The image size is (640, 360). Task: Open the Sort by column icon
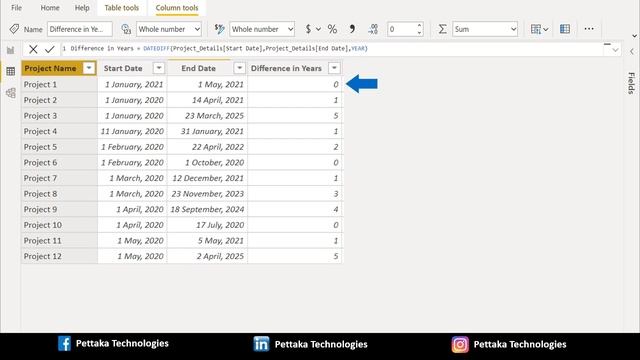[x=539, y=29]
